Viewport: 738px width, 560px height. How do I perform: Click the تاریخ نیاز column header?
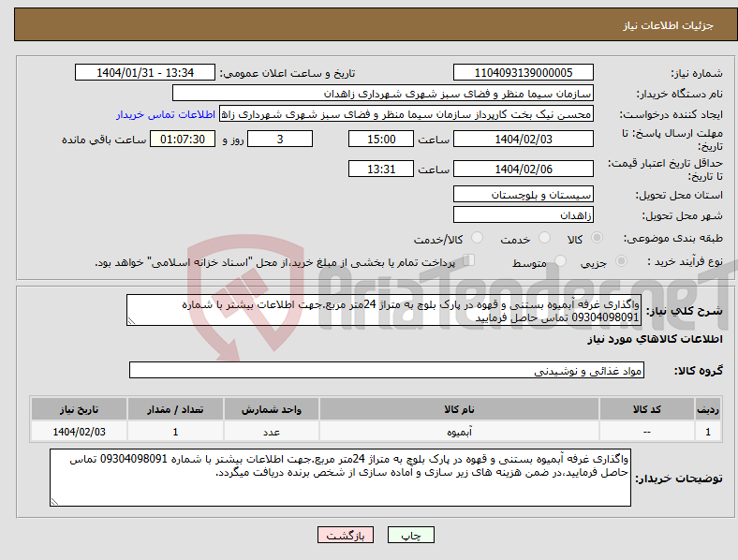point(79,409)
